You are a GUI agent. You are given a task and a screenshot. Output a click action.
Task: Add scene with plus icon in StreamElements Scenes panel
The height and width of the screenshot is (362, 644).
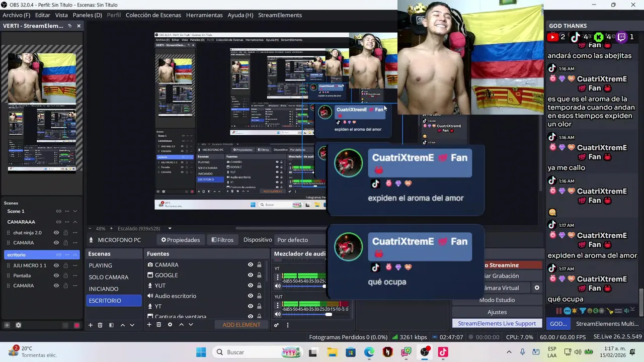(x=7, y=325)
